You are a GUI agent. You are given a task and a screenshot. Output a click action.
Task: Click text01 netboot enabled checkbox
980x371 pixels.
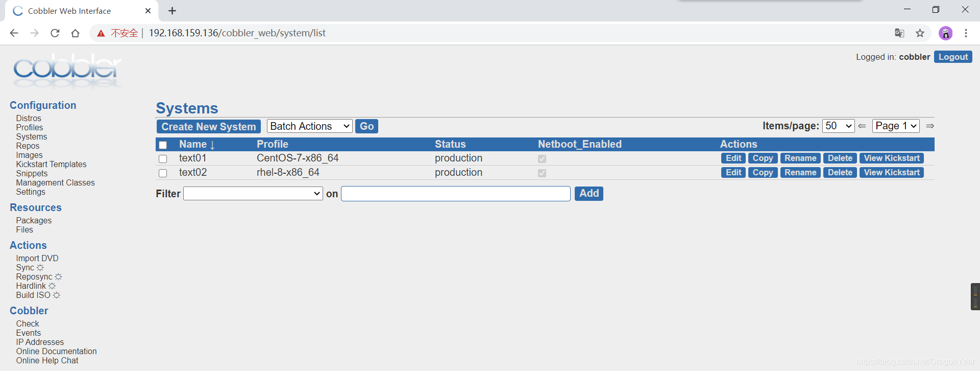[542, 159]
